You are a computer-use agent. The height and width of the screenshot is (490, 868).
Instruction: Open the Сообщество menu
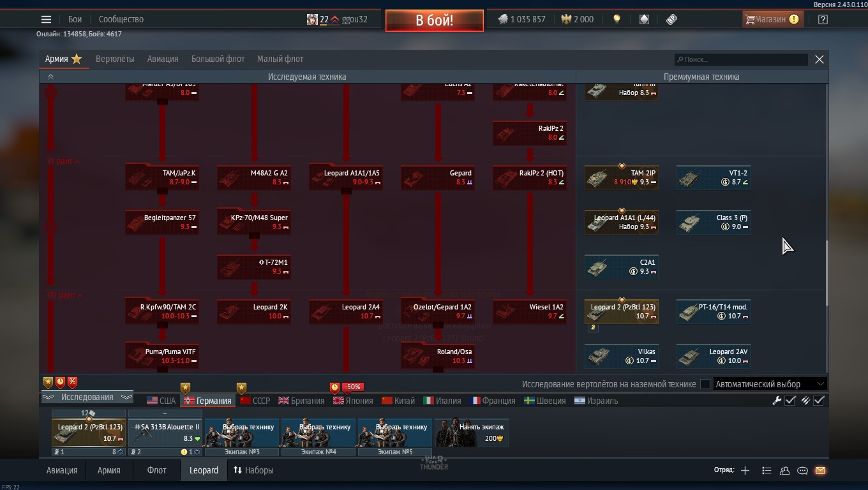point(121,19)
